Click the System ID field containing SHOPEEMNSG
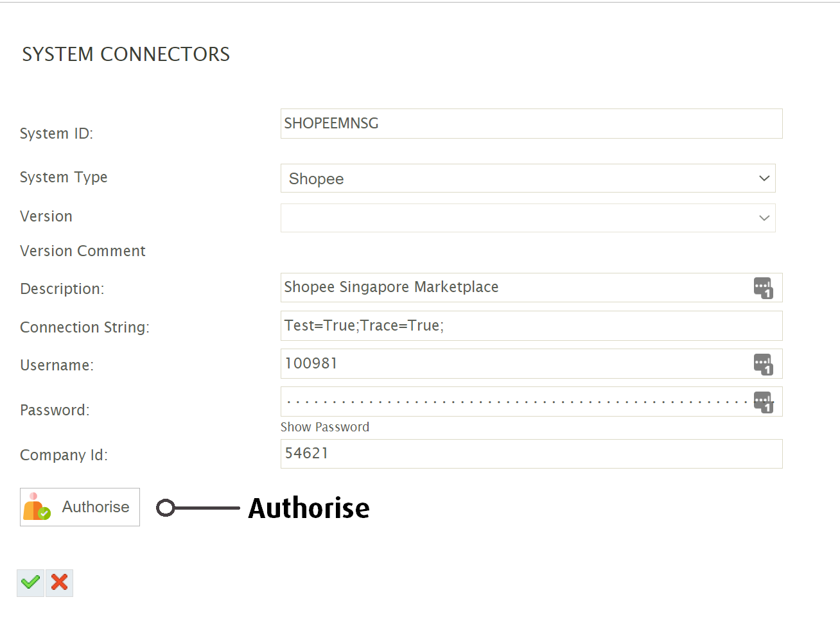The height and width of the screenshot is (622, 840). (x=531, y=124)
